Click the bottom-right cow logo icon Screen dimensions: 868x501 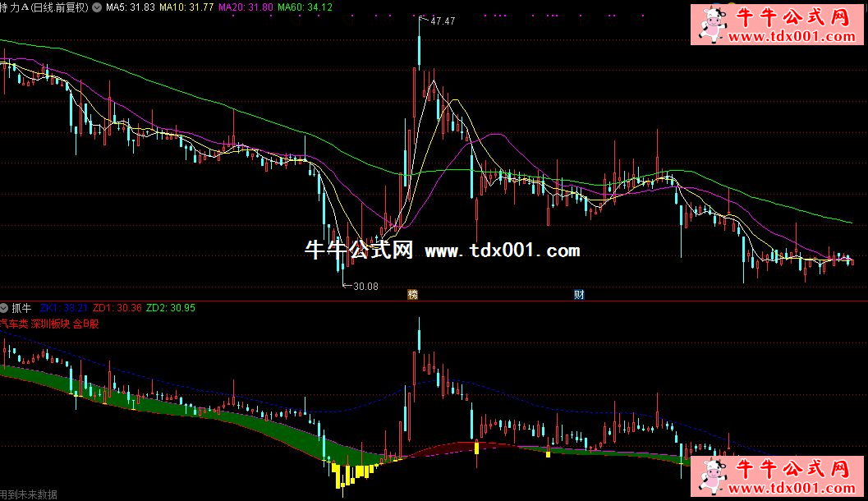(x=711, y=476)
